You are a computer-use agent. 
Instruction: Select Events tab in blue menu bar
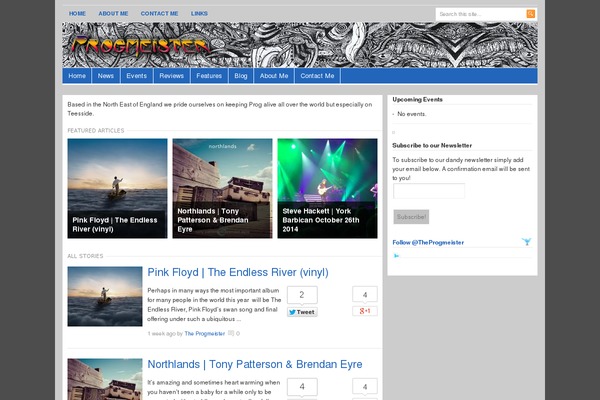pyautogui.click(x=137, y=76)
